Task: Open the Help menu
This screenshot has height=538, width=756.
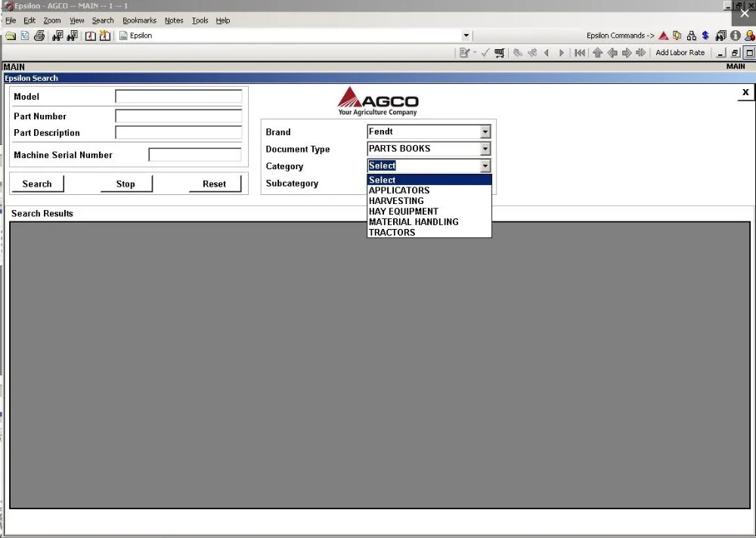Action: coord(223,20)
